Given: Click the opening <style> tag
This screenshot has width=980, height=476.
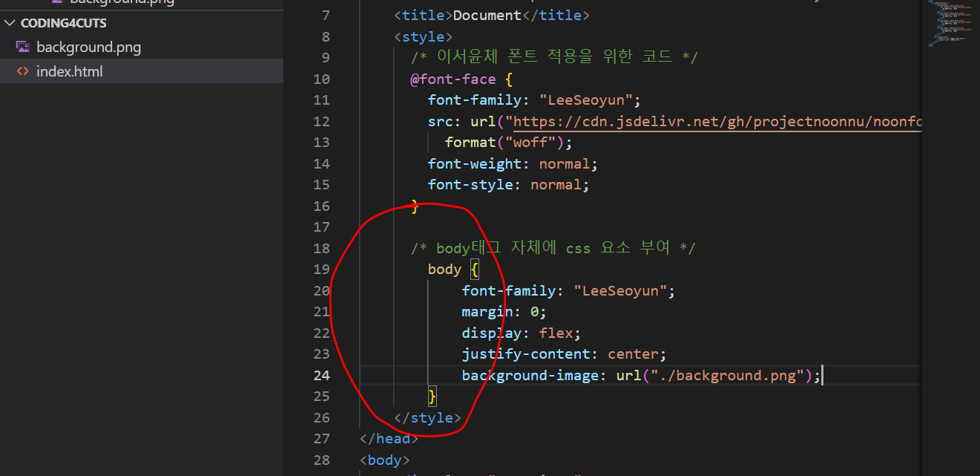Looking at the screenshot, I should coord(423,36).
